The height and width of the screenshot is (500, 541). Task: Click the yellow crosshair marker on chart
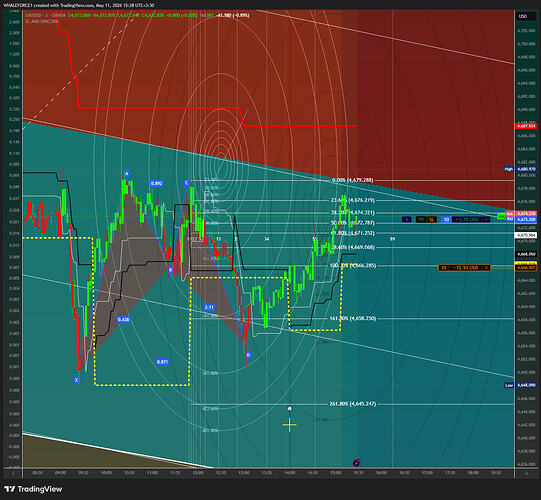pos(289,425)
